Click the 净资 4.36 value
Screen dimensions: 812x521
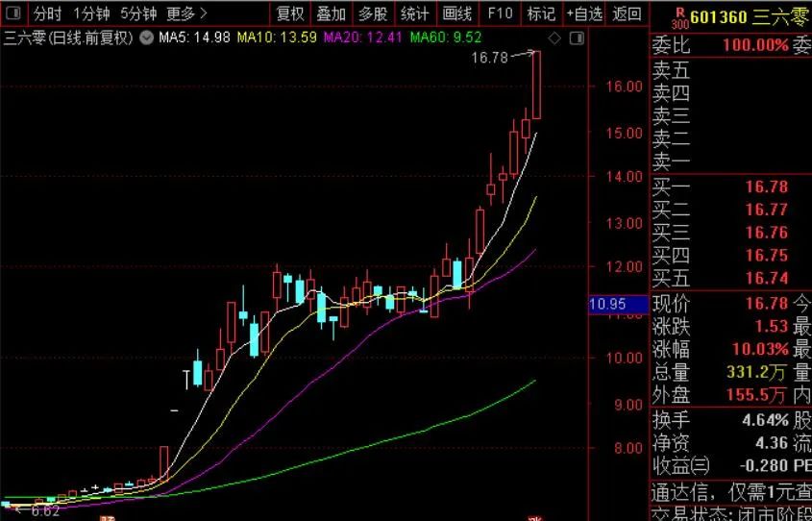coord(773,443)
